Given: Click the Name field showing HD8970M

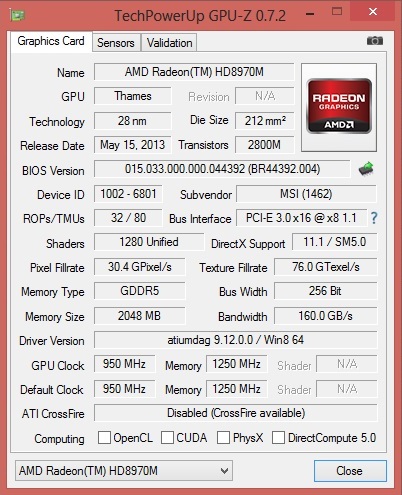Looking at the screenshot, I should click(194, 72).
